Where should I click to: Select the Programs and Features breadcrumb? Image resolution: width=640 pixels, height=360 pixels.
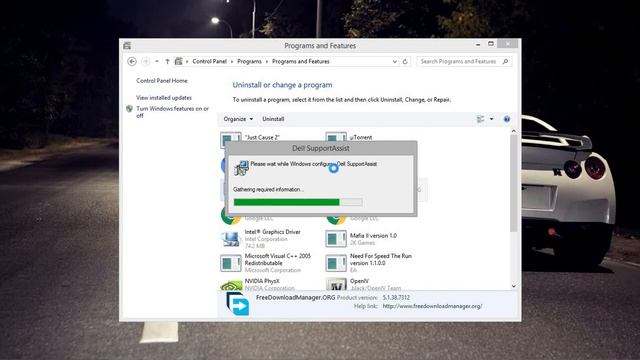(301, 62)
